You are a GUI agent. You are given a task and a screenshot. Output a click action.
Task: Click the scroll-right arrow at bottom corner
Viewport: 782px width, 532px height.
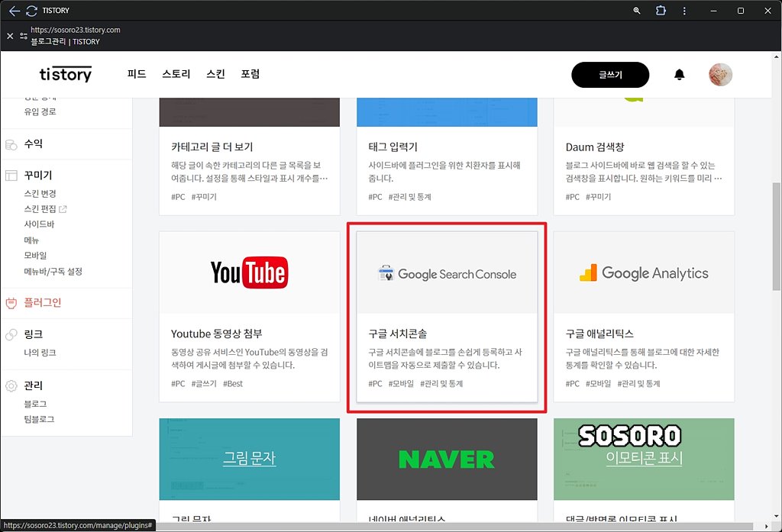click(x=767, y=527)
